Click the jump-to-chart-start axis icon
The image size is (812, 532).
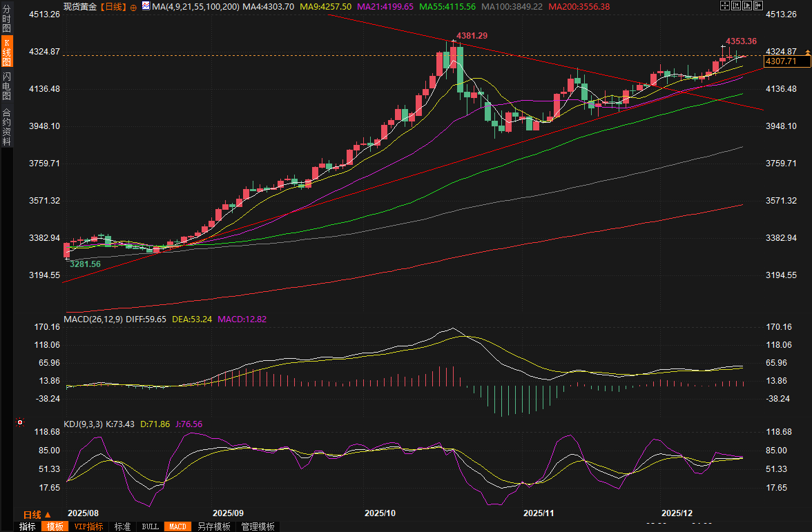735,6
